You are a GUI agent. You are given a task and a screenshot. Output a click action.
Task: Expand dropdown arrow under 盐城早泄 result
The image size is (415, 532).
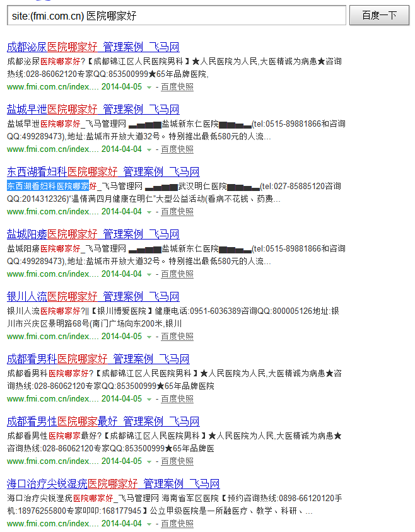(x=149, y=149)
